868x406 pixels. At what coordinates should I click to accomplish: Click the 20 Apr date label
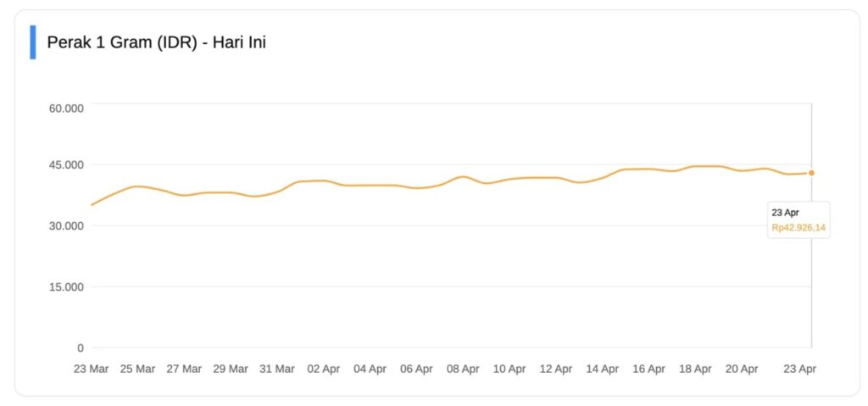click(743, 370)
